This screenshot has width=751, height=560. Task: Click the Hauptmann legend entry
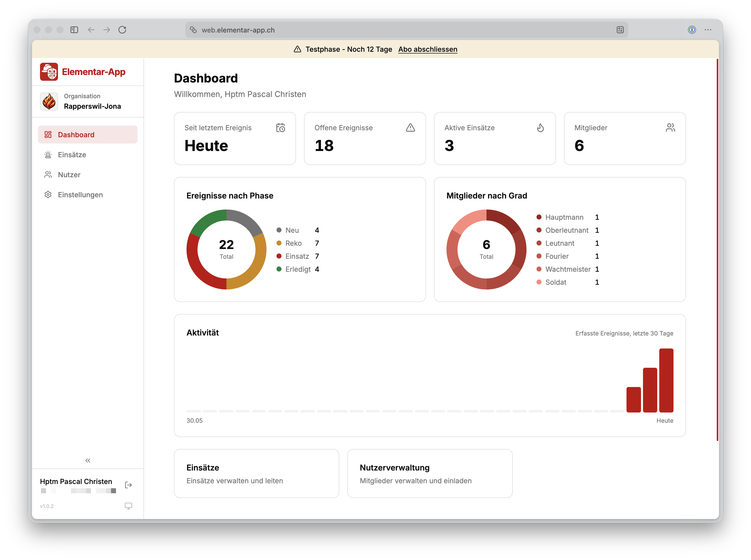[568, 217]
